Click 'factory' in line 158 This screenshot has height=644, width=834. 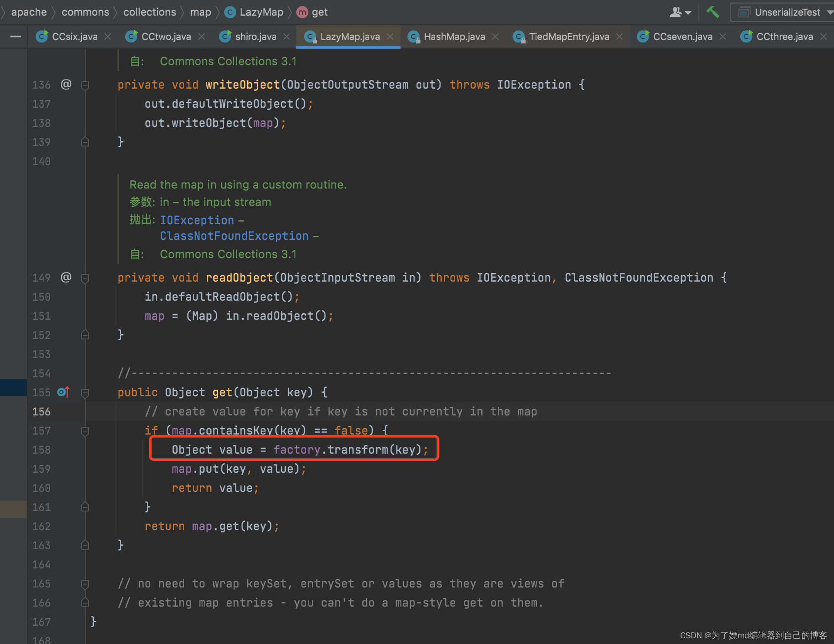tap(297, 450)
